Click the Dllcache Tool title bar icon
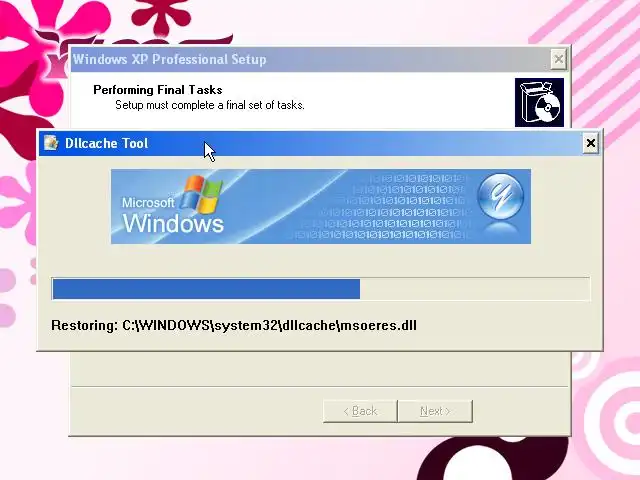 click(x=51, y=143)
